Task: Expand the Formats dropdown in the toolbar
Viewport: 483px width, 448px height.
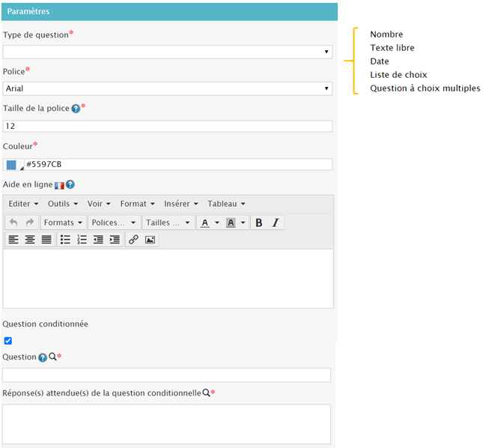Action: pos(63,223)
